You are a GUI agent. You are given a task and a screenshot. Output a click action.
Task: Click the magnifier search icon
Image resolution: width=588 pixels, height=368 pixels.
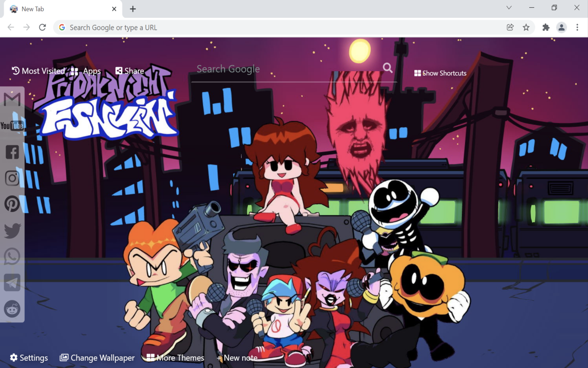click(x=388, y=68)
